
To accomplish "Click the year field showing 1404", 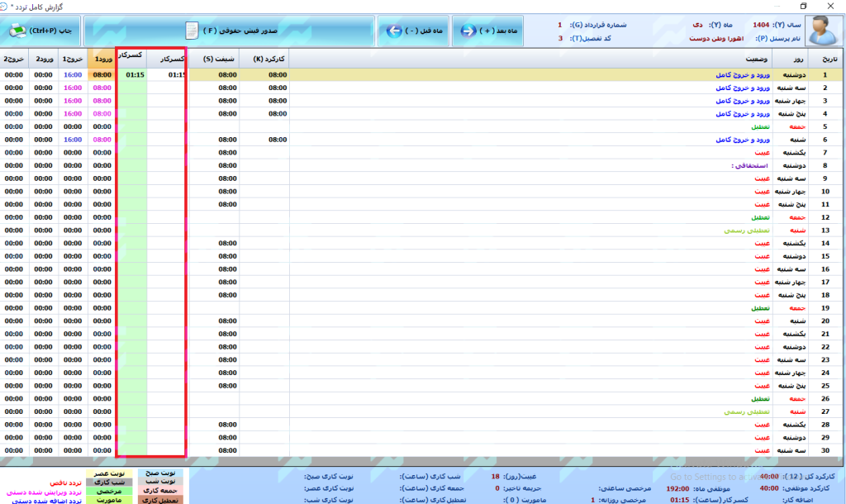I will (763, 25).
